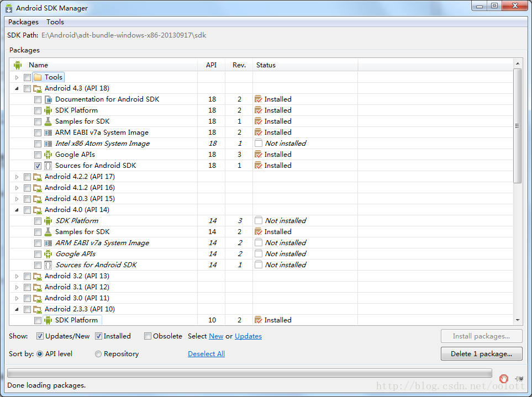Click the Android 4.3 (API 18) folder icon
Image resolution: width=532 pixels, height=397 pixels.
click(x=38, y=88)
